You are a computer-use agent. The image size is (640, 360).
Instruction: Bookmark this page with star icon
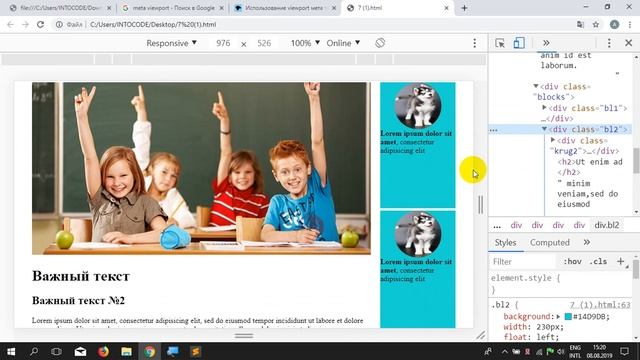tap(596, 24)
